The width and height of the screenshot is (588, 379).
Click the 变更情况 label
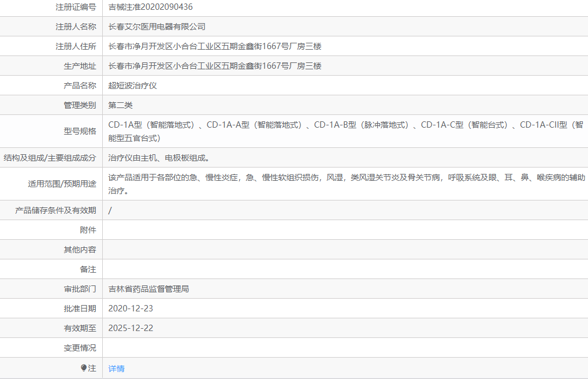tap(80, 348)
